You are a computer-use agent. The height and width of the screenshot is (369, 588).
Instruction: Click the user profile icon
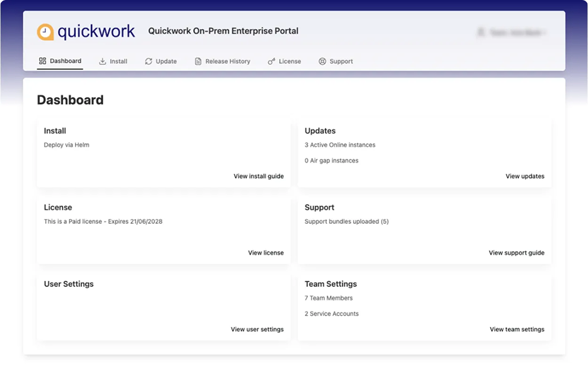[482, 32]
